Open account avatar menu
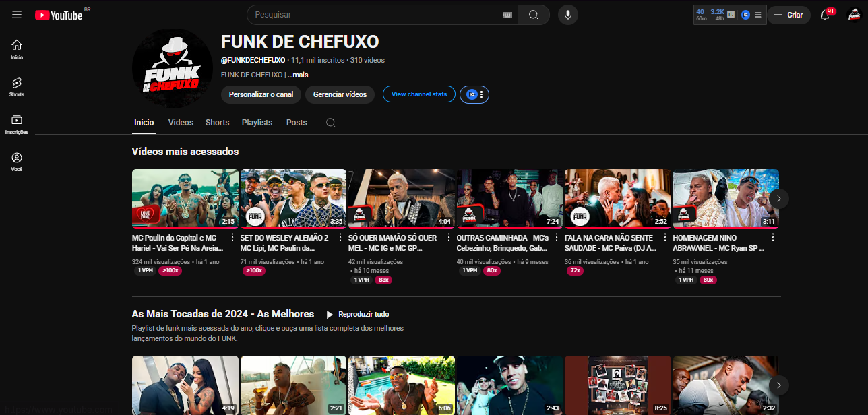868x415 pixels. pyautogui.click(x=854, y=15)
